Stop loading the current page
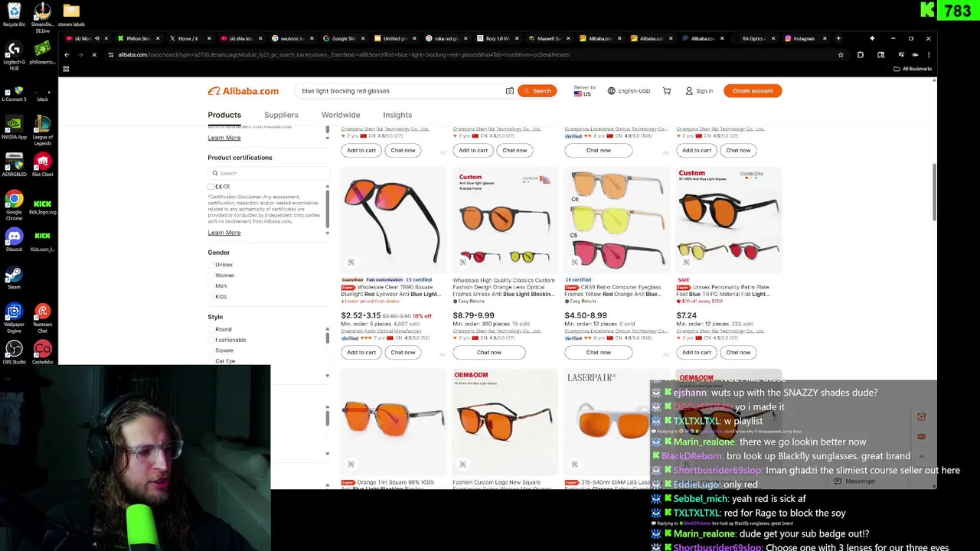Viewport: 980px width, 551px height. pyautogui.click(x=94, y=55)
